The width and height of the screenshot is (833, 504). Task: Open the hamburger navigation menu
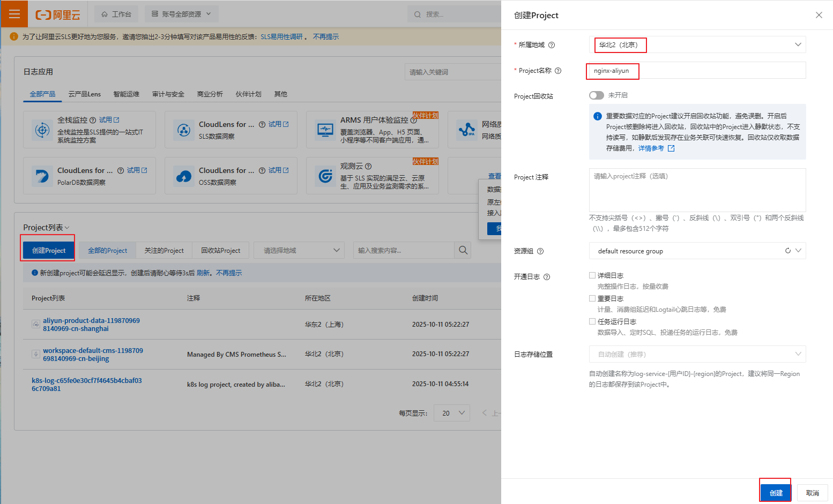click(x=14, y=14)
